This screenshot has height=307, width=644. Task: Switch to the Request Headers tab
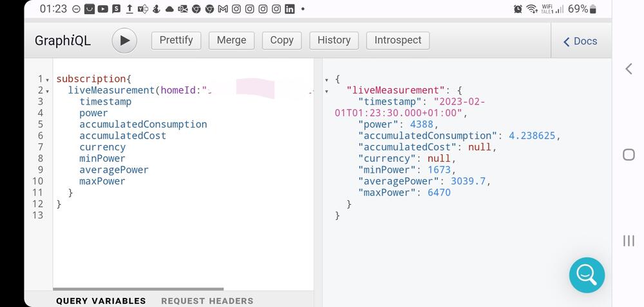[x=207, y=301]
